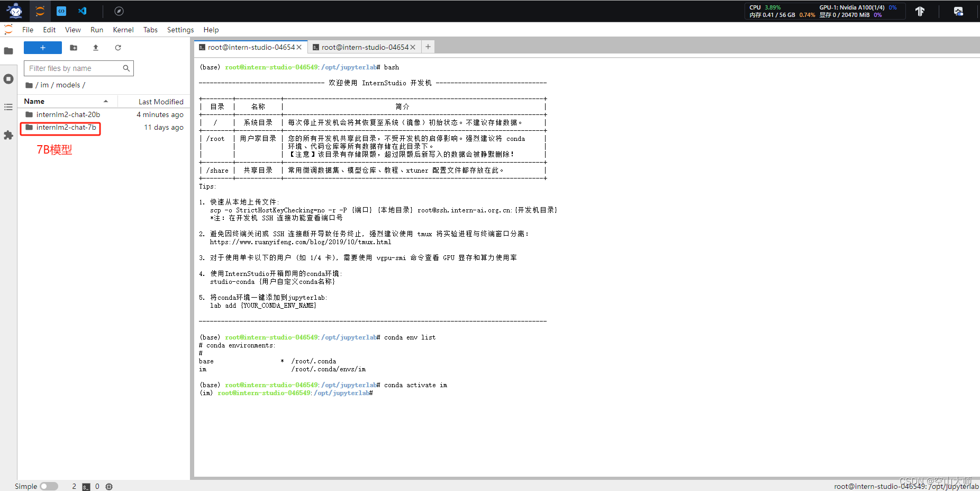980x491 pixels.
Task: Open the Tabs menu
Action: (x=151, y=30)
